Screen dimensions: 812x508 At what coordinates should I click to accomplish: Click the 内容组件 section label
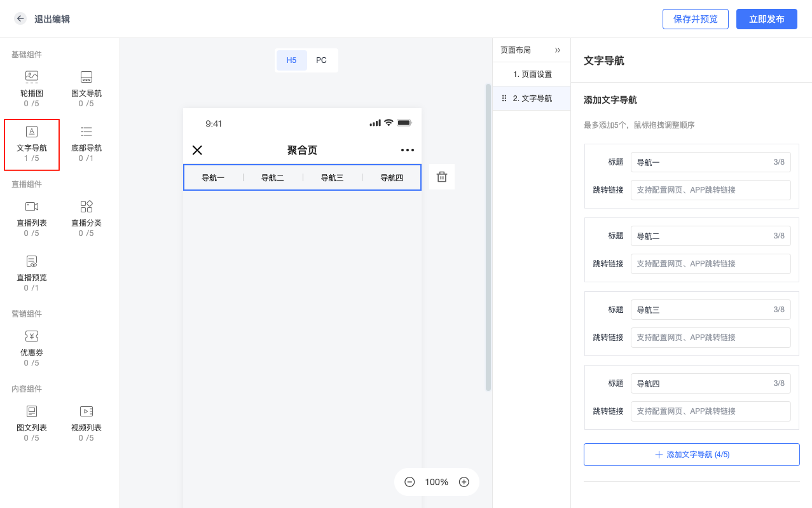pos(27,389)
